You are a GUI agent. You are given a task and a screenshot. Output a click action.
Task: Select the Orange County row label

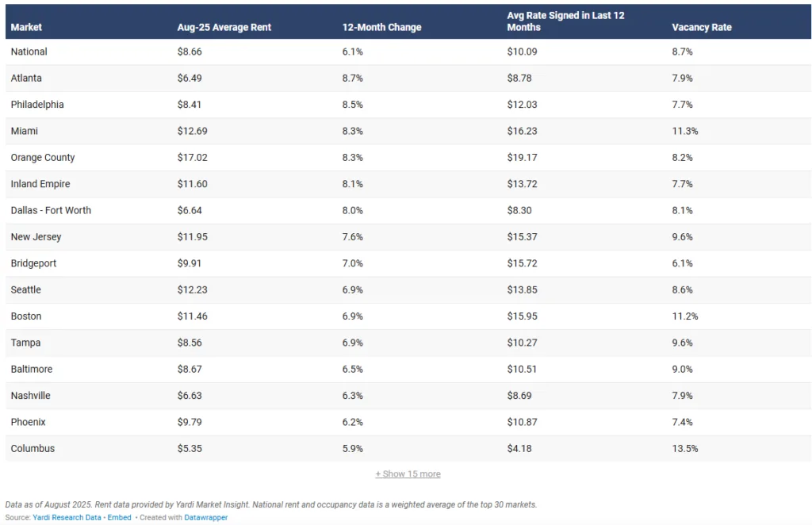pos(43,158)
